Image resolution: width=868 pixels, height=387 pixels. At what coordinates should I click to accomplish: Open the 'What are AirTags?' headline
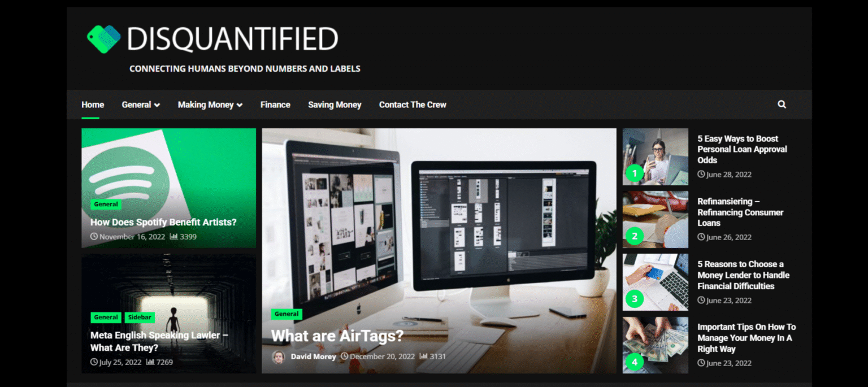click(337, 336)
